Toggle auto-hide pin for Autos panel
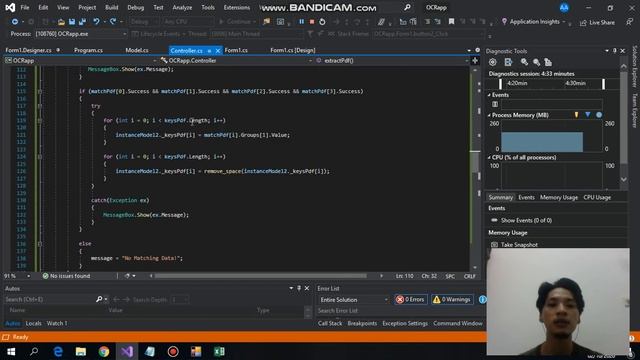The width and height of the screenshot is (640, 360). [299, 288]
